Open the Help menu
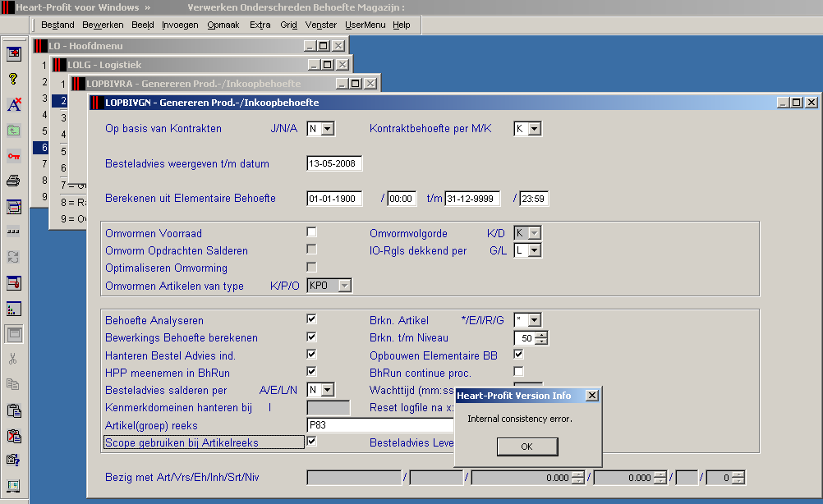Image resolution: width=823 pixels, height=504 pixels. (x=402, y=25)
